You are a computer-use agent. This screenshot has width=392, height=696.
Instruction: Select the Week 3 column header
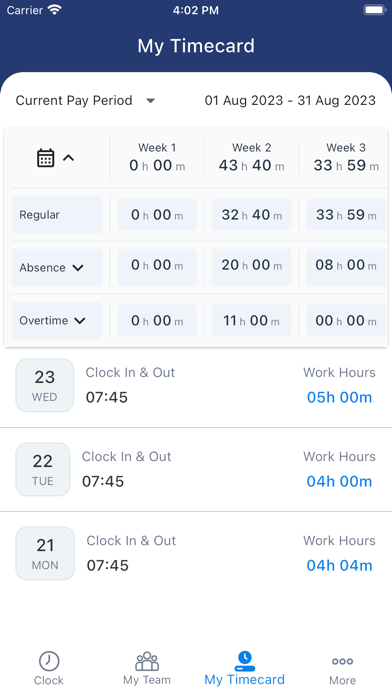346,158
